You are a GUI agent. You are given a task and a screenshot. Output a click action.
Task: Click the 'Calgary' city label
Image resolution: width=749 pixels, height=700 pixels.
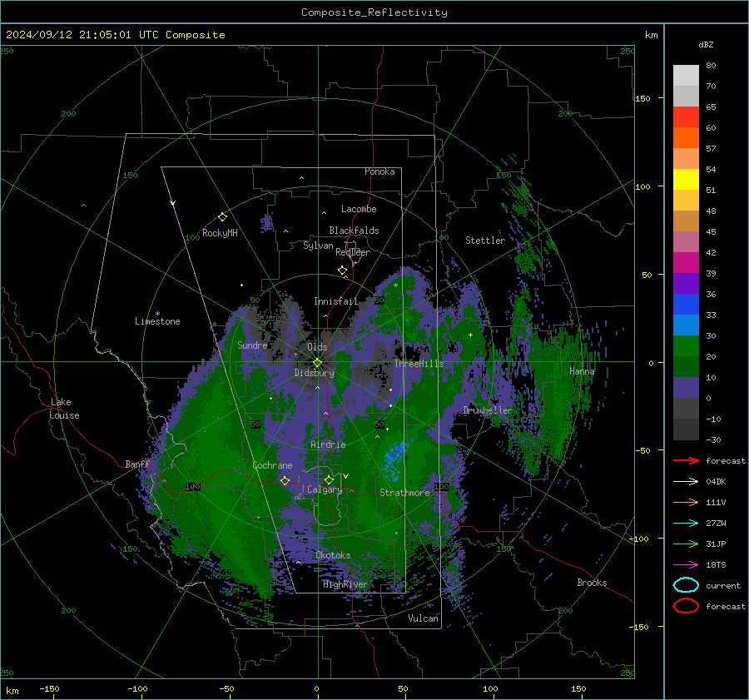(325, 489)
